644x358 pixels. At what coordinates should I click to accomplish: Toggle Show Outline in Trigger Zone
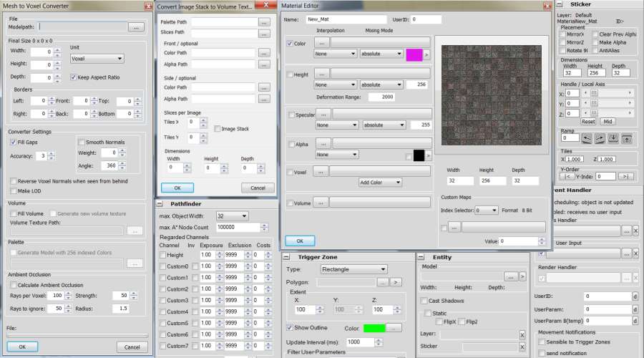tap(290, 328)
